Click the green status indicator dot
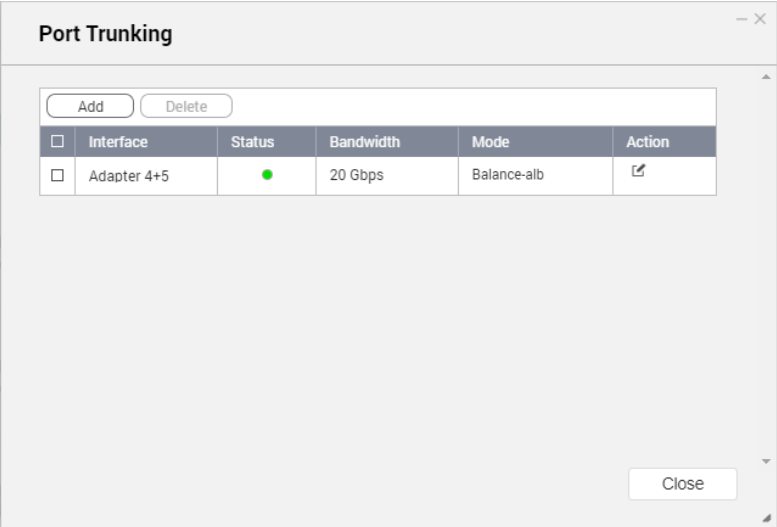 point(267,175)
